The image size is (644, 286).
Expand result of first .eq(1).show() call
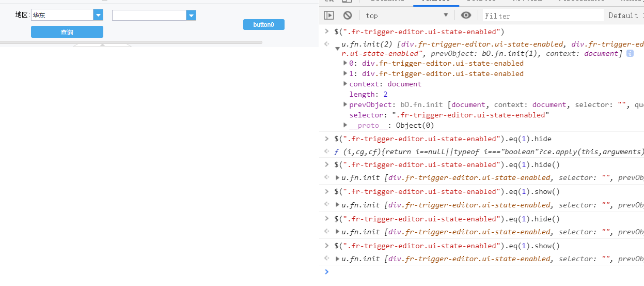338,205
